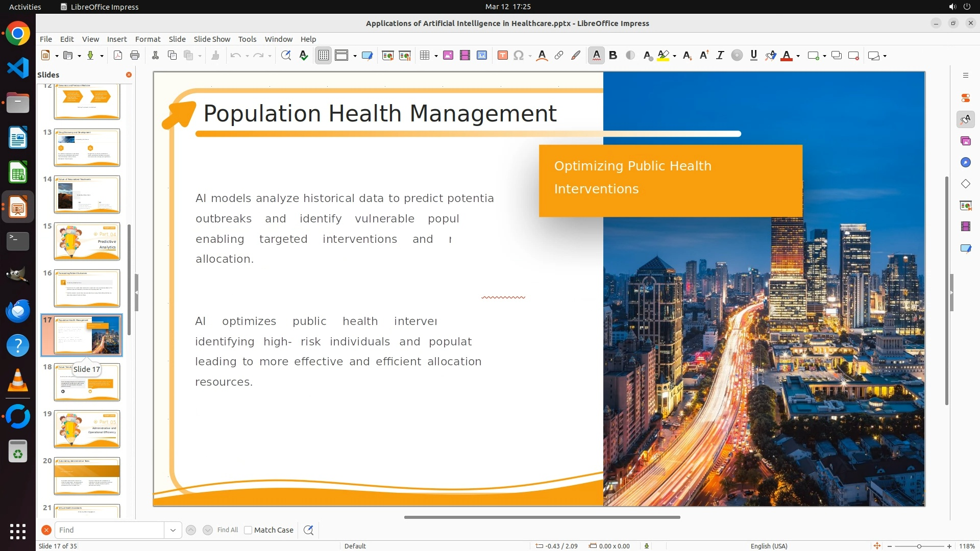Click the Check Spelling icon

[304, 56]
